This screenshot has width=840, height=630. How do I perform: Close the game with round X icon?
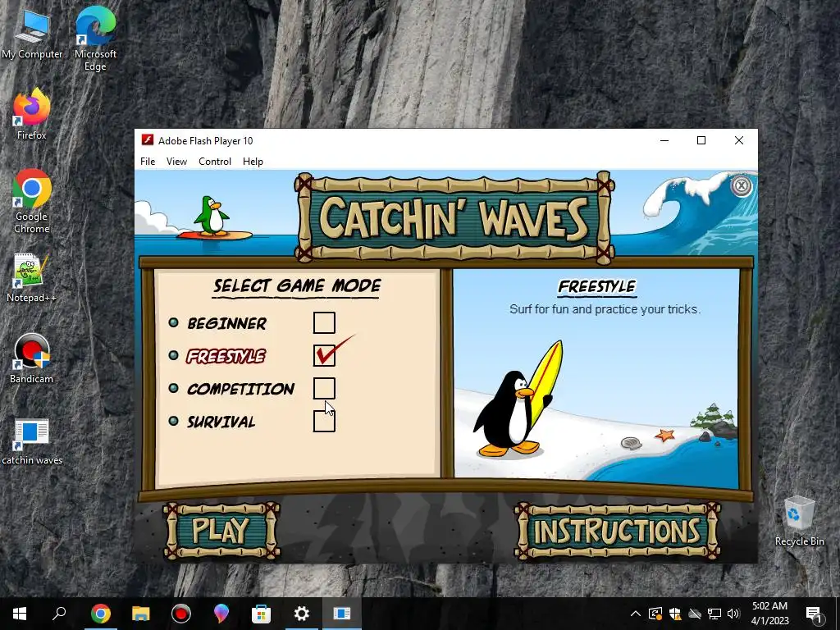coord(742,186)
